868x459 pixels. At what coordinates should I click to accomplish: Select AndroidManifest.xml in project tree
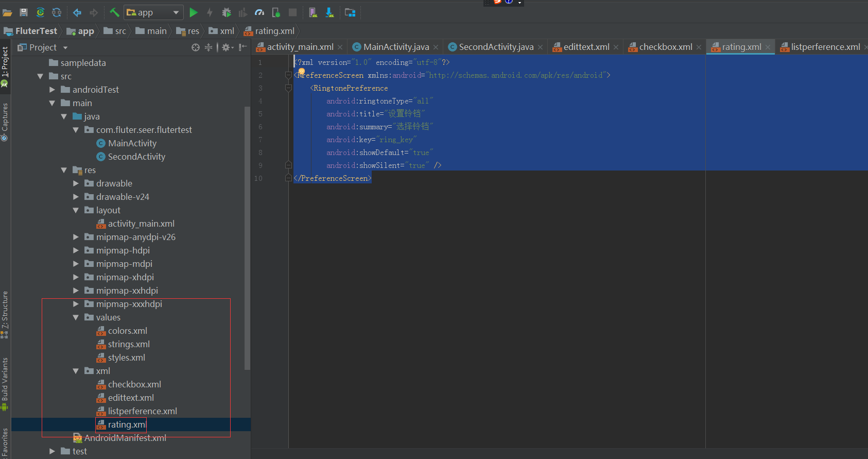pyautogui.click(x=120, y=438)
